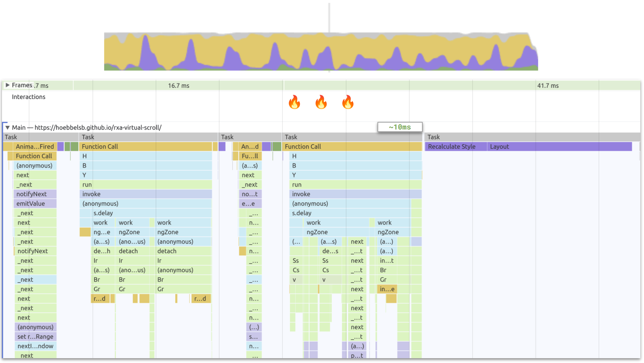This screenshot has width=644, height=363.
Task: Select the 41.7 ms frame
Action: tap(548, 86)
